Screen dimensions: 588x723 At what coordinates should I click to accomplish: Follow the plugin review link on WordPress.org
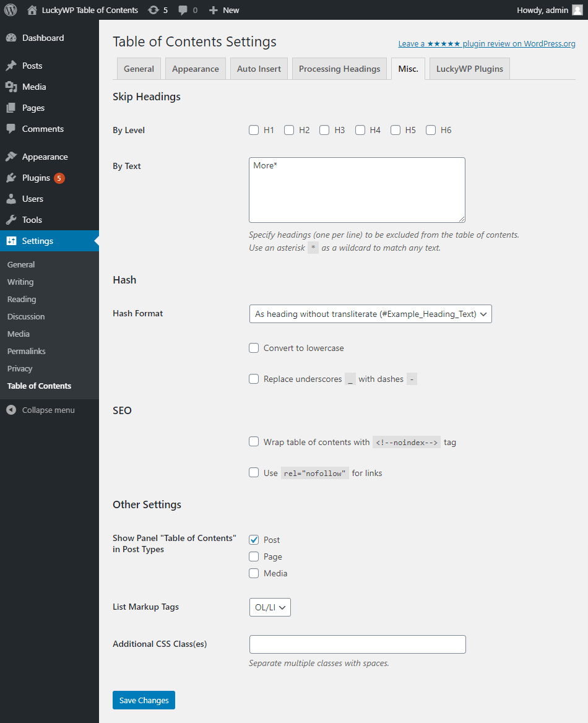click(486, 44)
